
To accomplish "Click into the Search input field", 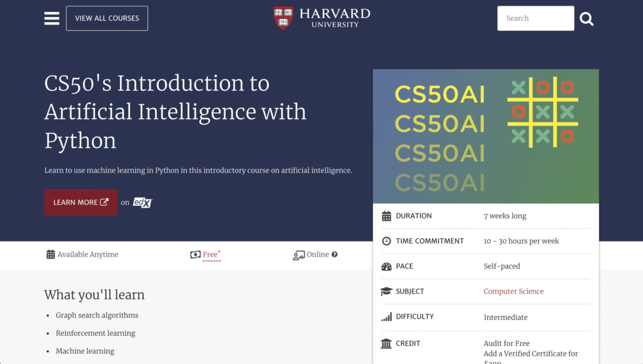I will (x=535, y=18).
